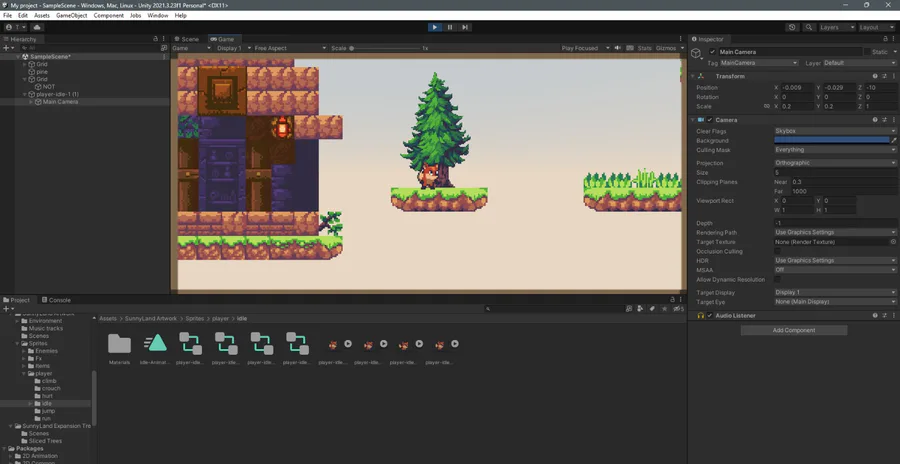Image resolution: width=900 pixels, height=464 pixels.
Task: Open the Play Focused dropdown
Action: click(583, 48)
